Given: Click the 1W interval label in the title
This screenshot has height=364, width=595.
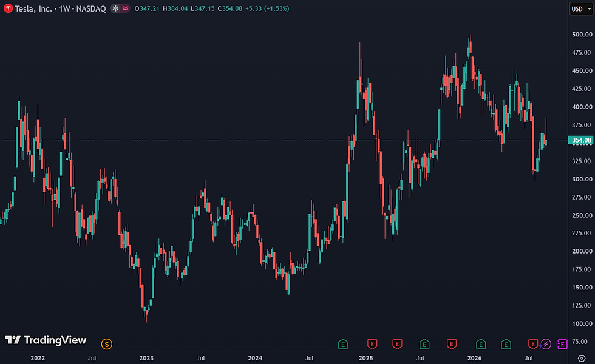Looking at the screenshot, I should 64,8.
